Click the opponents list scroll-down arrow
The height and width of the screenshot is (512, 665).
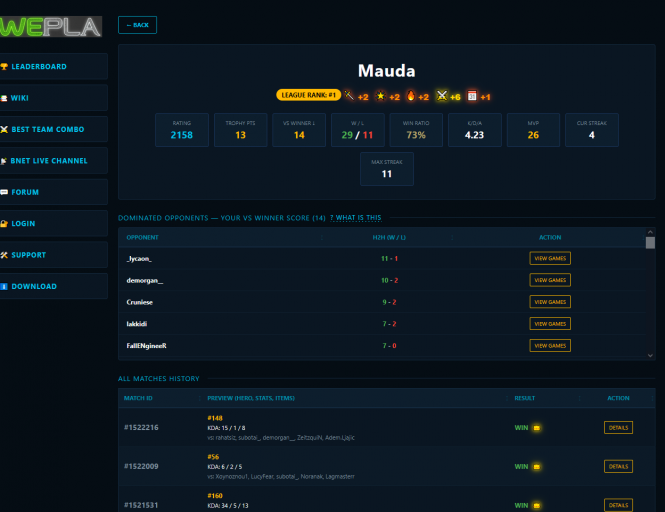[x=650, y=355]
